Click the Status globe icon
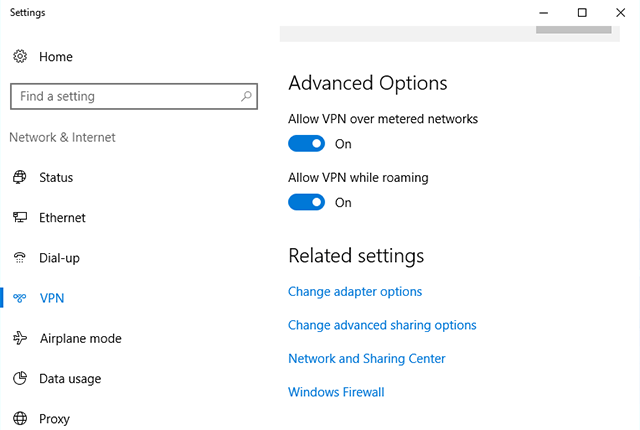The image size is (640, 430). [20, 178]
